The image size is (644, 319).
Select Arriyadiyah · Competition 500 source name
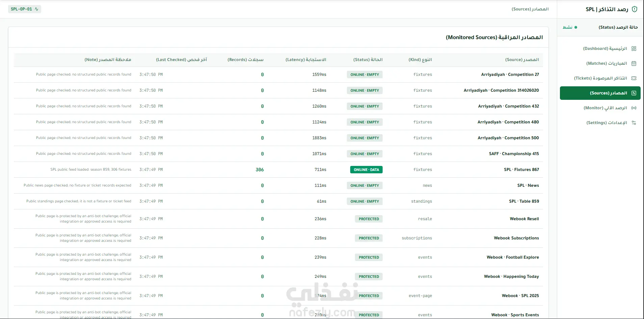(x=508, y=138)
